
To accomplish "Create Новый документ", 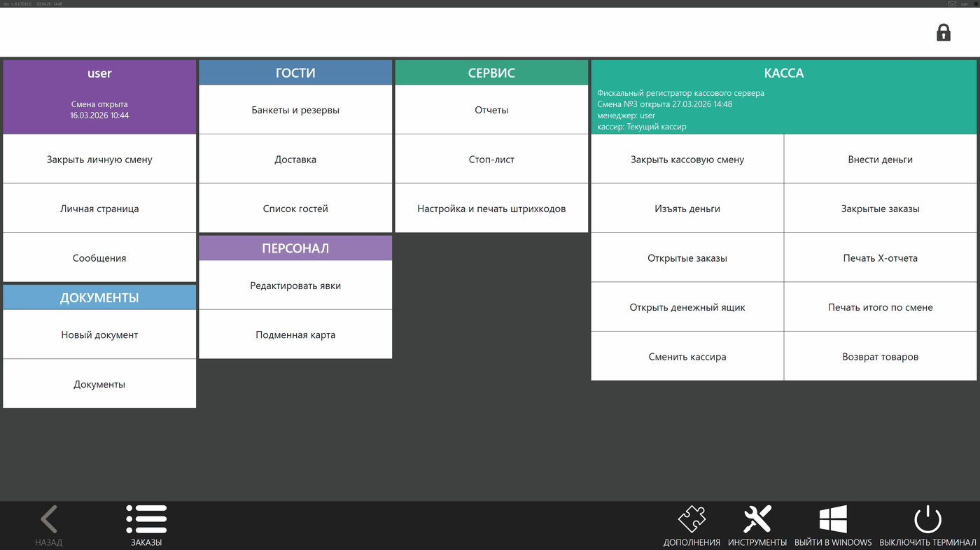I will [x=99, y=335].
